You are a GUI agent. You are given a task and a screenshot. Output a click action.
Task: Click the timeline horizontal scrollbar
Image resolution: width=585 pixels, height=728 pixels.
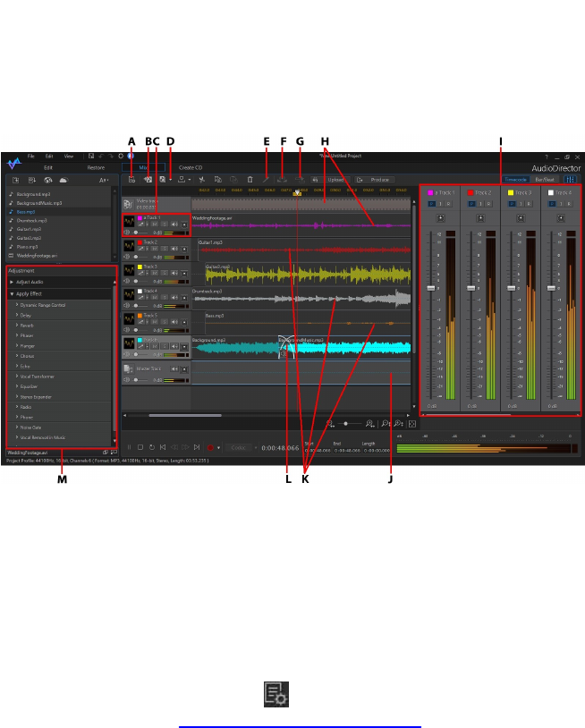coord(185,416)
